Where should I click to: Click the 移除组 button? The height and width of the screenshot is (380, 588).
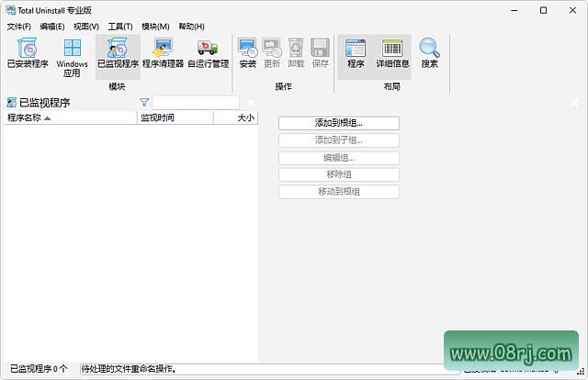click(x=339, y=174)
